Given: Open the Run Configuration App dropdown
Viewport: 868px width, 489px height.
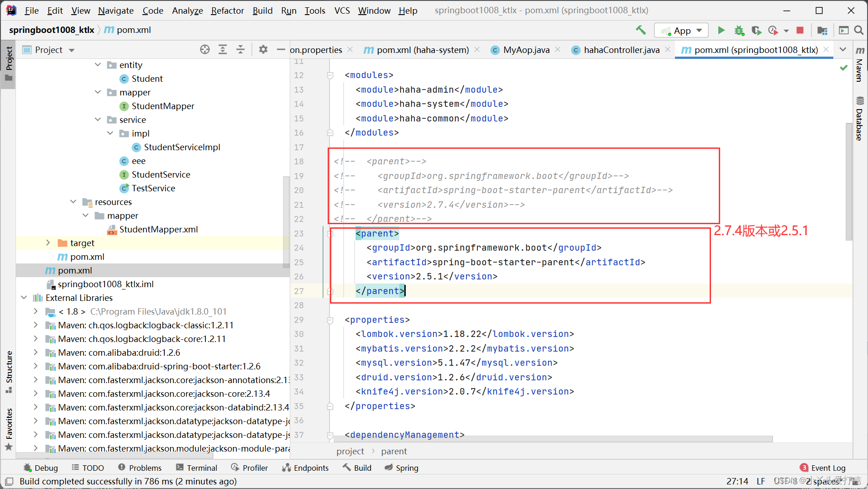Looking at the screenshot, I should [x=682, y=31].
